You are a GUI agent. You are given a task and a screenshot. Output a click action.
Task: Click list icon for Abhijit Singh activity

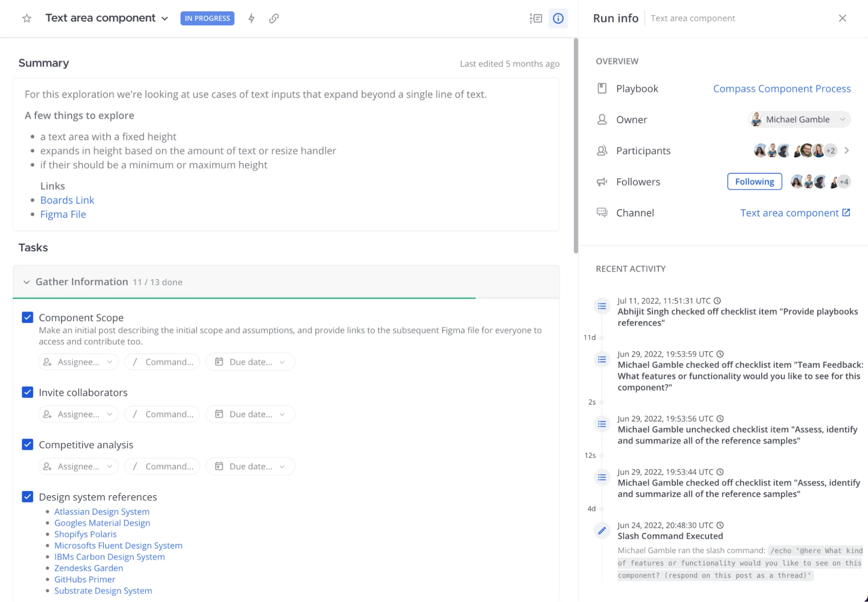pyautogui.click(x=602, y=306)
